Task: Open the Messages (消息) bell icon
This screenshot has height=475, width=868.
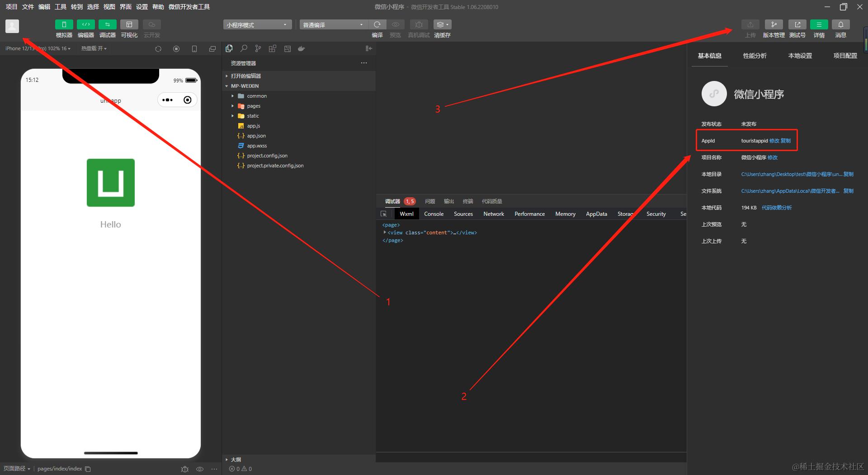Action: [841, 24]
